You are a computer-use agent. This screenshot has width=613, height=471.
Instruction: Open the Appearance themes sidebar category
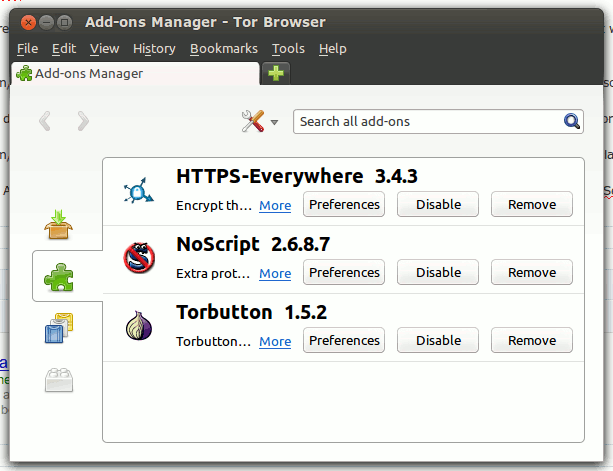coord(59,328)
